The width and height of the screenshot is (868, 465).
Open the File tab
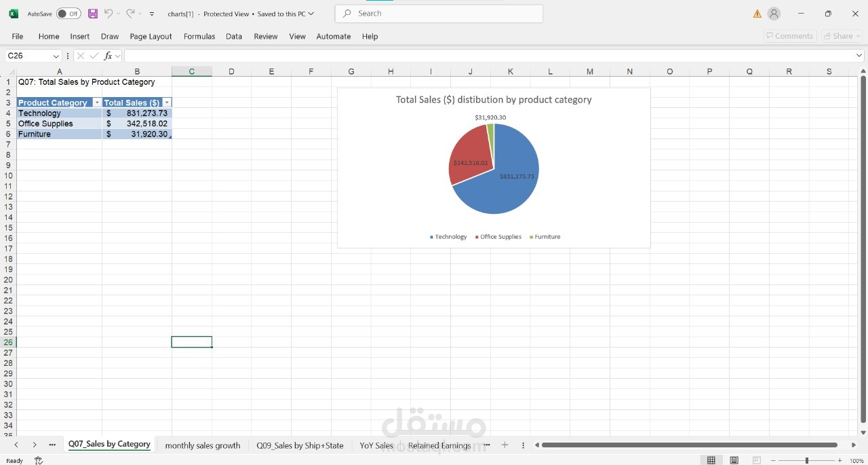click(18, 37)
